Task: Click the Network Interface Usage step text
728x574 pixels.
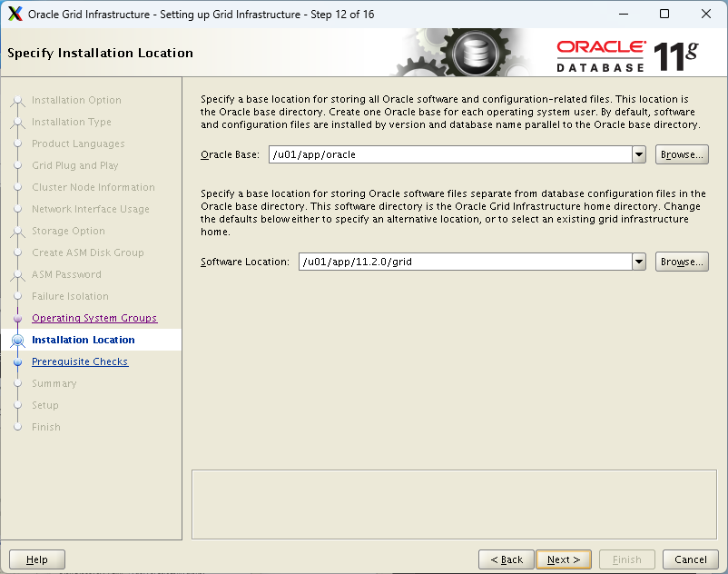Action: [91, 210]
